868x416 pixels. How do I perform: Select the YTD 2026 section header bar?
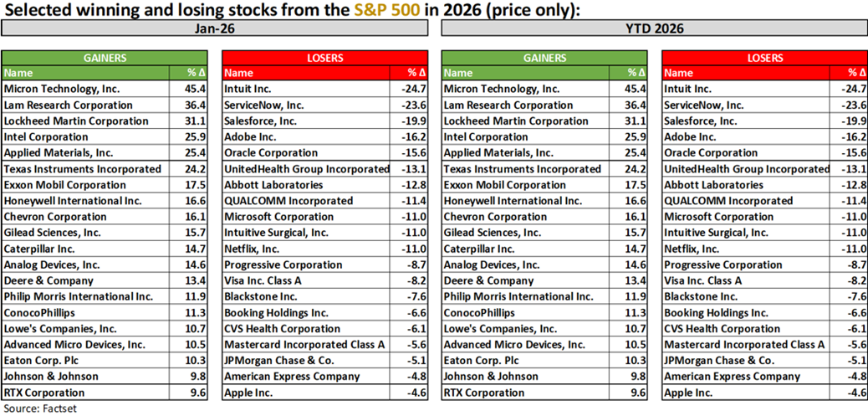pos(653,28)
